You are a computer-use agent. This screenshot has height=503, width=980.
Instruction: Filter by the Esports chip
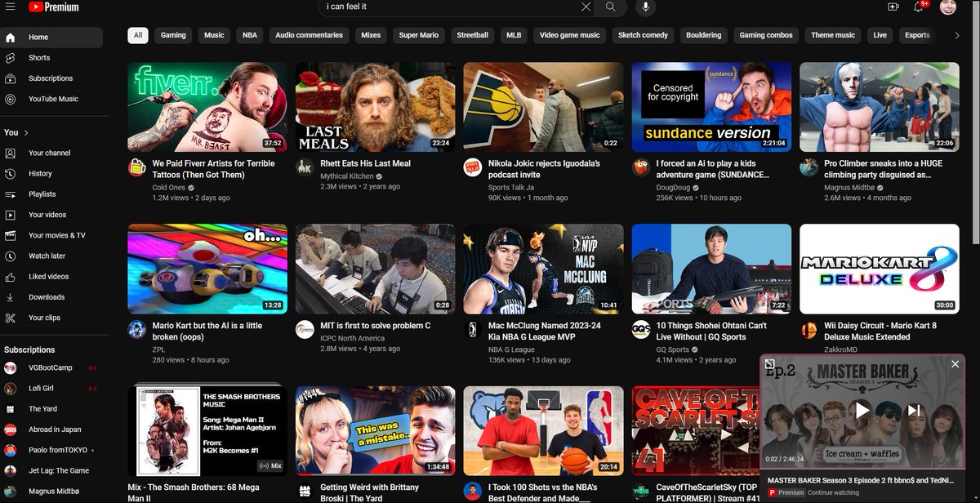point(917,35)
